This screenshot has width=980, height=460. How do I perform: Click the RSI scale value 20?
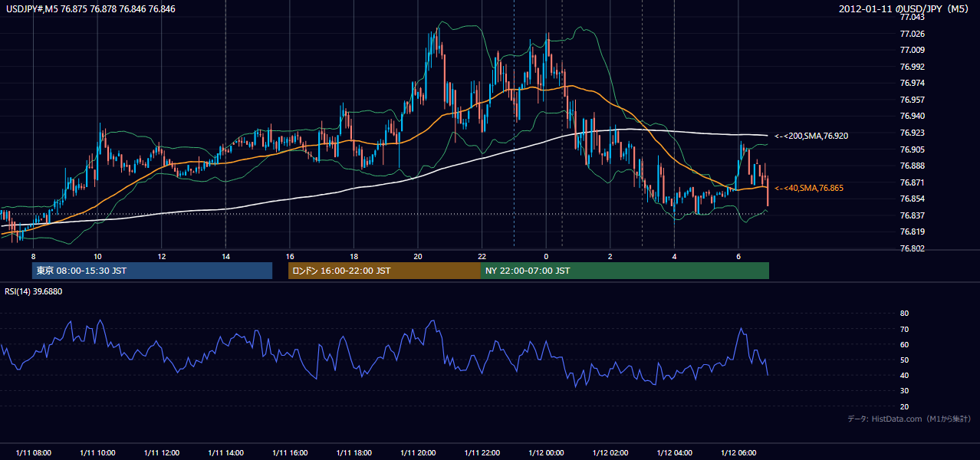(x=904, y=406)
